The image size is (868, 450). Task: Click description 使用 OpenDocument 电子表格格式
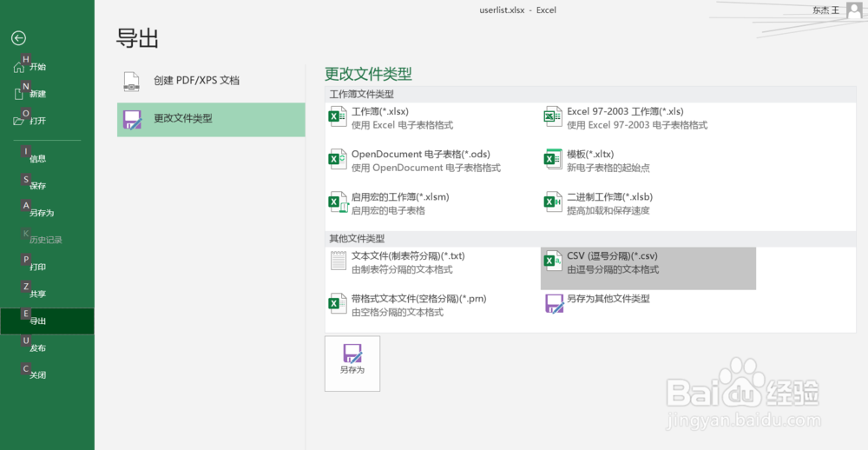425,168
